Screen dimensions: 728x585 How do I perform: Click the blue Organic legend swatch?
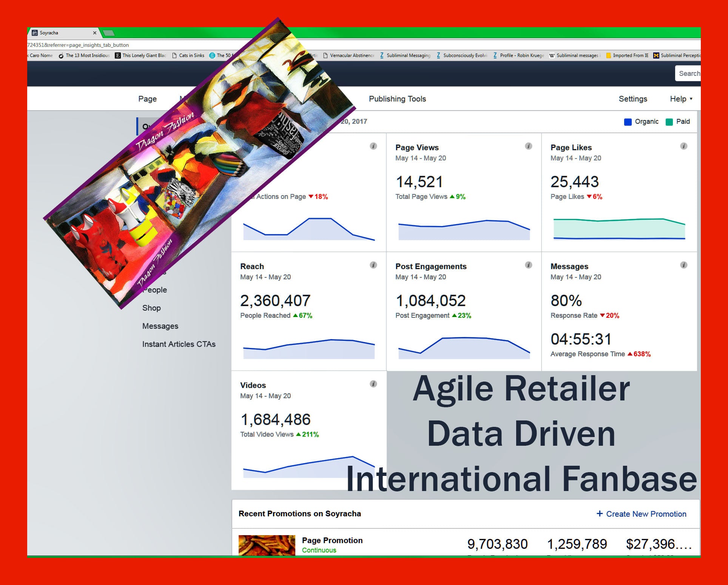pyautogui.click(x=628, y=122)
